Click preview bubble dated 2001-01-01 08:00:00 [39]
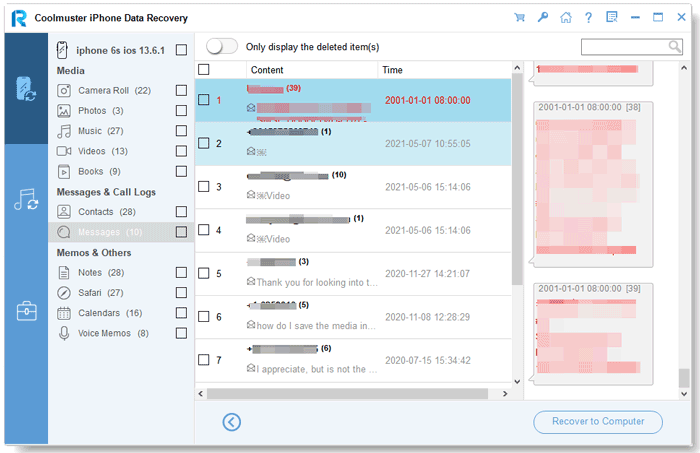Image resolution: width=700 pixels, height=453 pixels. click(x=593, y=333)
